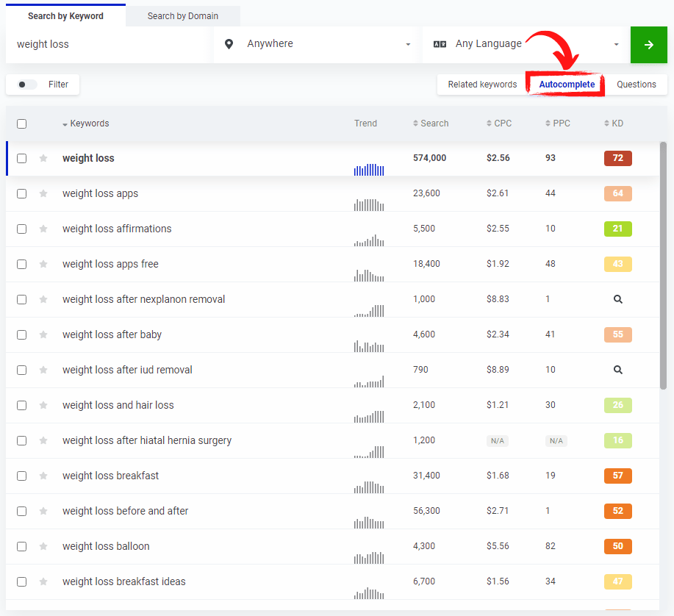
Task: Star the 'weight loss balloon' keyword
Action: [x=43, y=546]
